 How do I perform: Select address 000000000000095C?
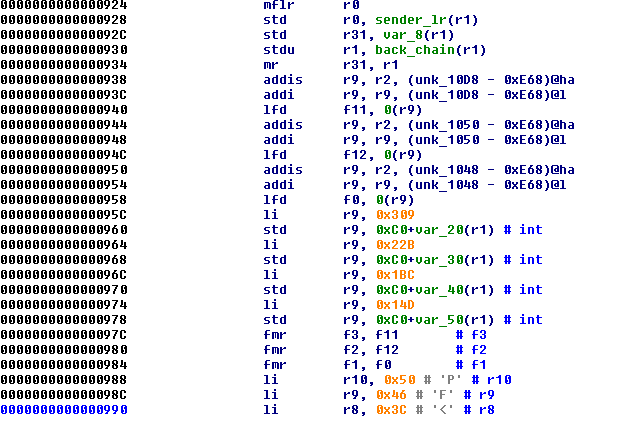64,215
